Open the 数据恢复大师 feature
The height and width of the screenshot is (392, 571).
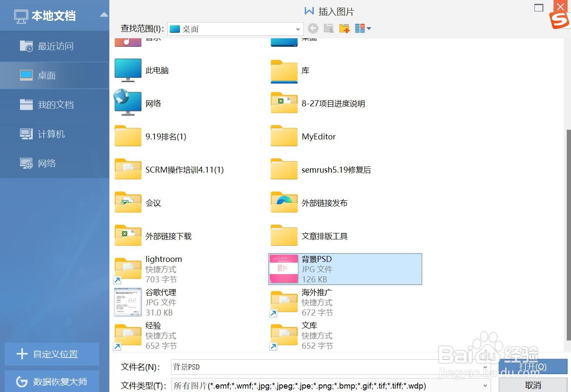pos(51,381)
